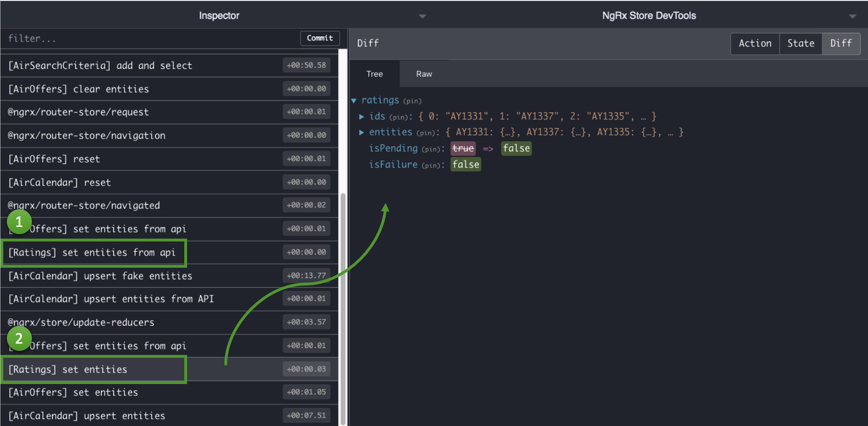Select the [AirSearchCriteria] add and select action
Image resolution: width=868 pixels, height=426 pixels.
(x=100, y=65)
